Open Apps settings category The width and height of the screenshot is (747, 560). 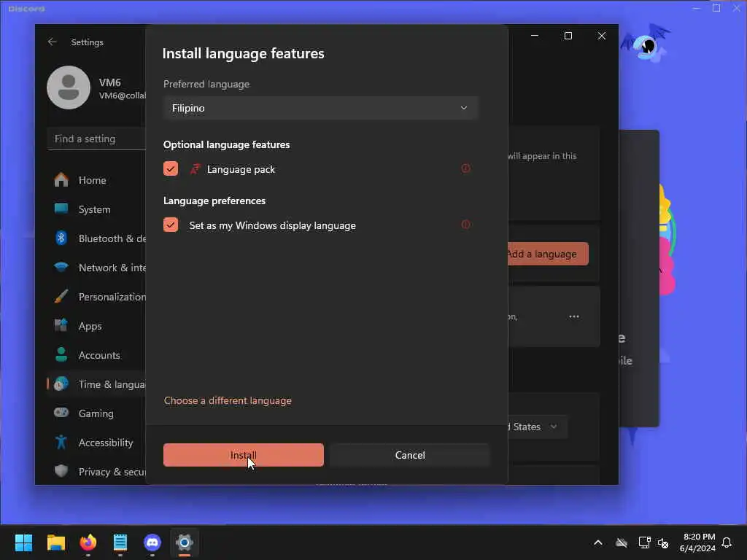[96, 326]
